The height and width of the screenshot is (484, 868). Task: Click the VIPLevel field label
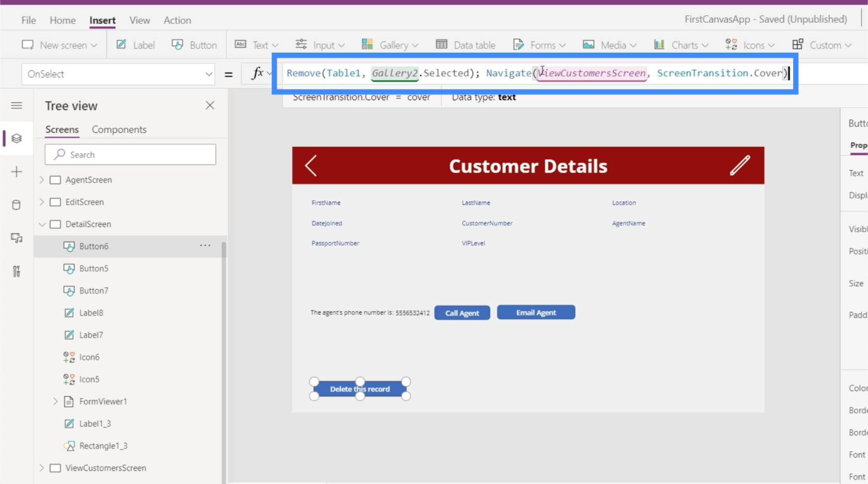[473, 243]
